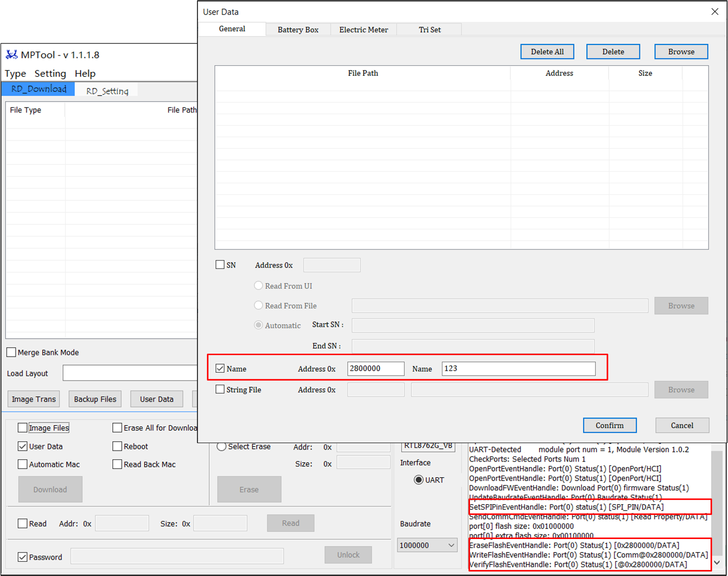Enable the SN checkbox

coord(220,265)
